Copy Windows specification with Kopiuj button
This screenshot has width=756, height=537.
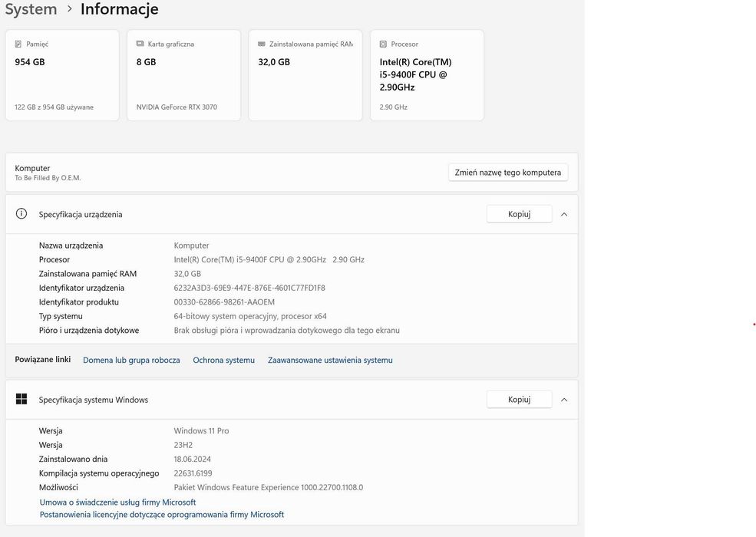519,399
